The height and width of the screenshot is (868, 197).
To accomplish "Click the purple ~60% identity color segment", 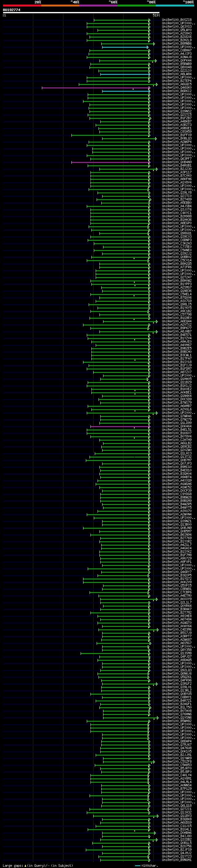I will [99, 6].
